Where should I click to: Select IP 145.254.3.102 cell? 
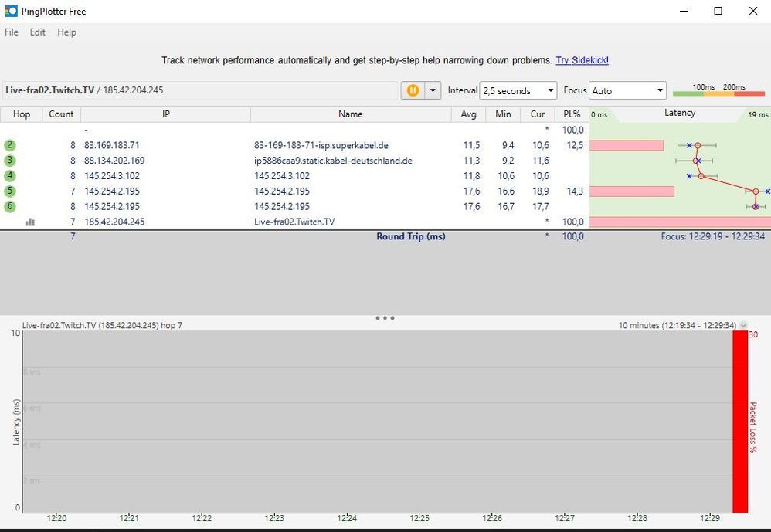coord(112,176)
